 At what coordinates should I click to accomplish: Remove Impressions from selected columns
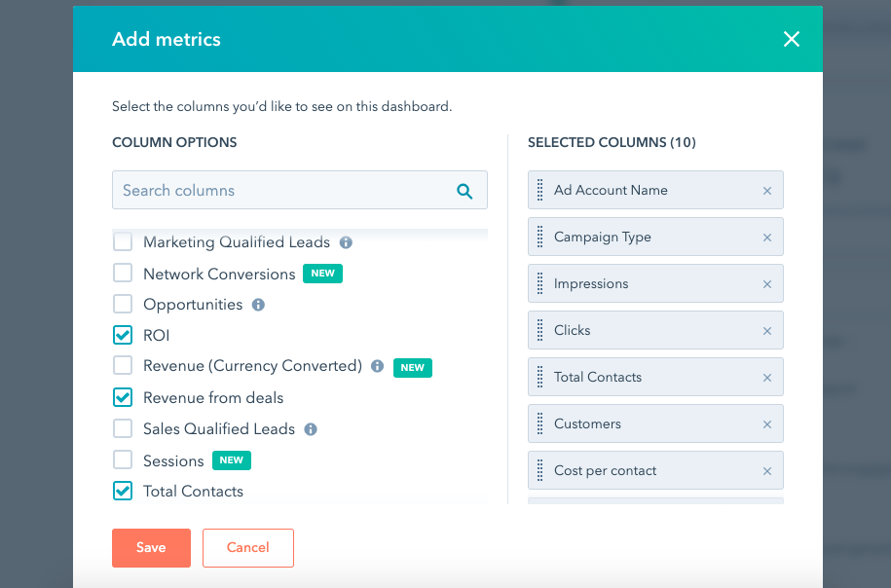pyautogui.click(x=767, y=284)
